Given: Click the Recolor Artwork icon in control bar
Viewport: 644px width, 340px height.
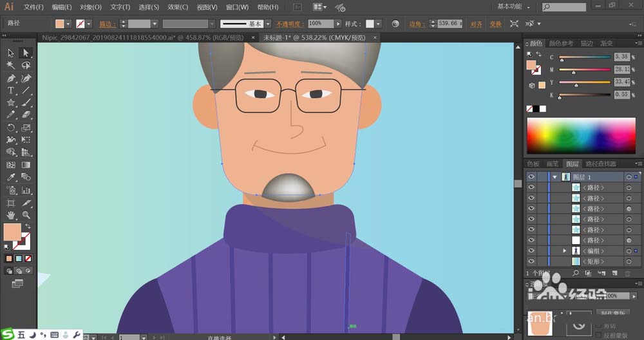Looking at the screenshot, I should click(x=395, y=24).
